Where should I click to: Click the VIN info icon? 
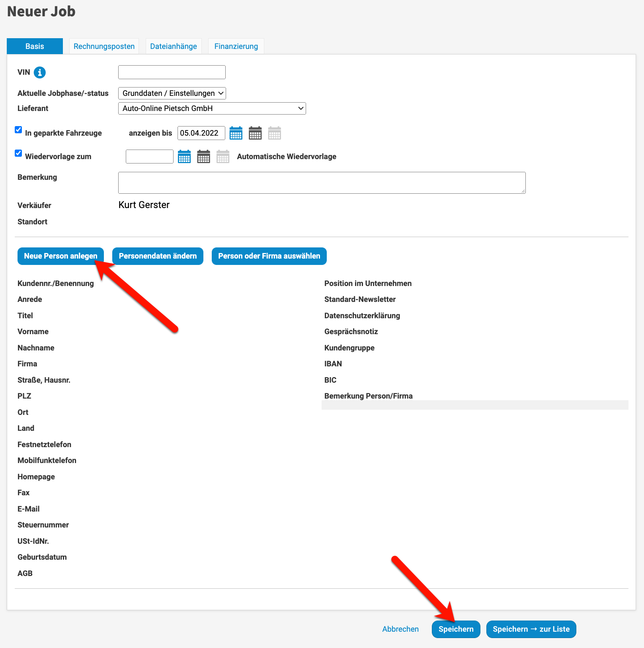point(40,72)
